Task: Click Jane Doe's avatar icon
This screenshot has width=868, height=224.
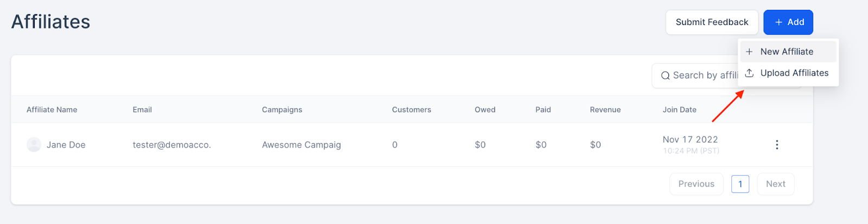Action: (34, 145)
